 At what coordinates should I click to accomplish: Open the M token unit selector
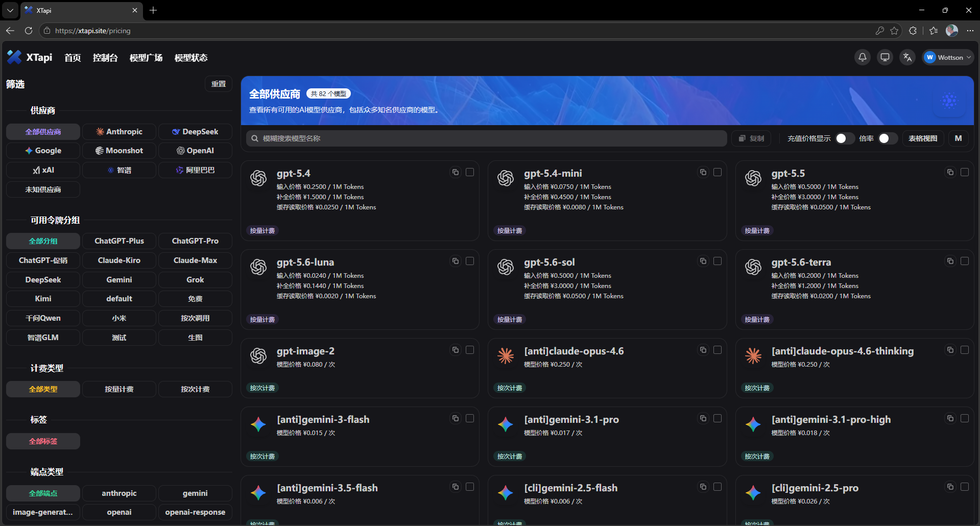click(959, 138)
